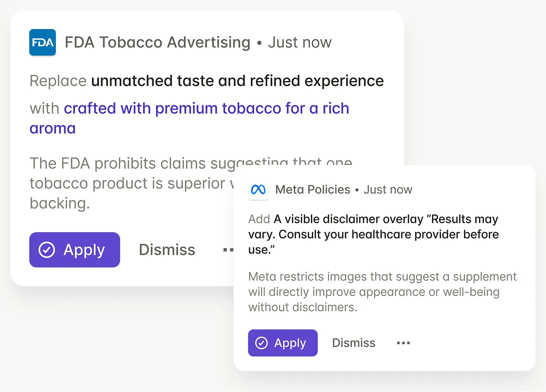
Task: Click the FDA Tobacco Advertising card title
Action: pyautogui.click(x=158, y=42)
